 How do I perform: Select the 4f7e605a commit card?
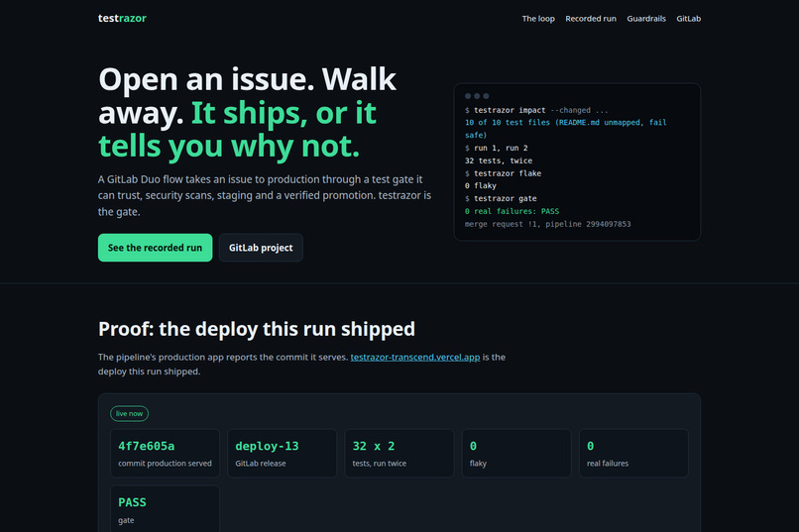pos(165,453)
